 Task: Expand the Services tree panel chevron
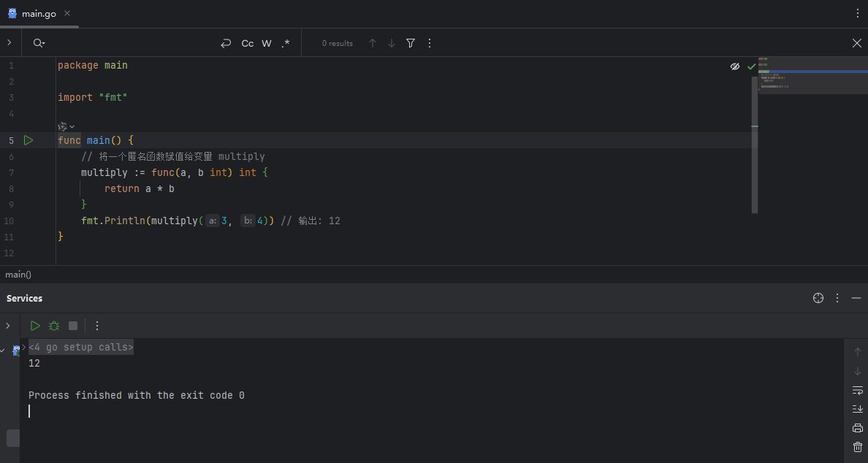8,326
